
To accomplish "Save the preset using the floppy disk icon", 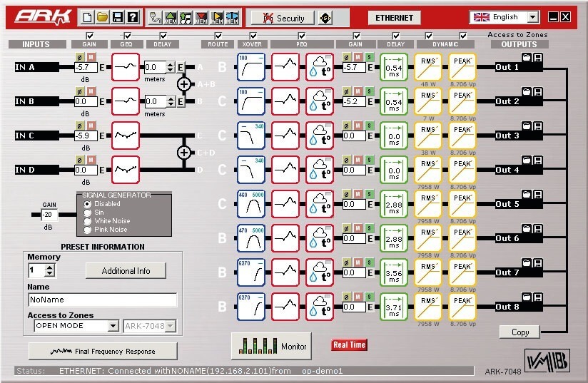I will tap(117, 17).
